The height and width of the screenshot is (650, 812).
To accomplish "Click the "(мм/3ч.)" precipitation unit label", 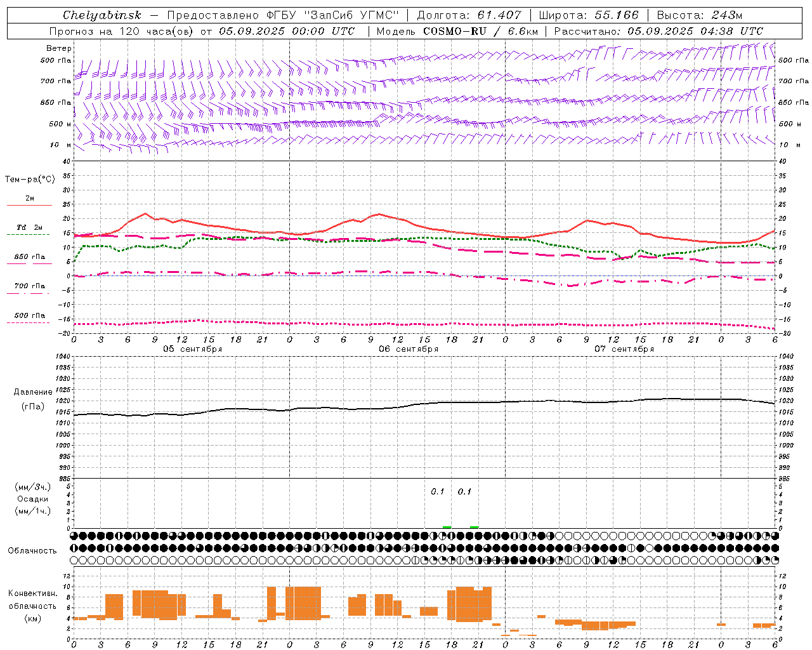I will 33,487.
